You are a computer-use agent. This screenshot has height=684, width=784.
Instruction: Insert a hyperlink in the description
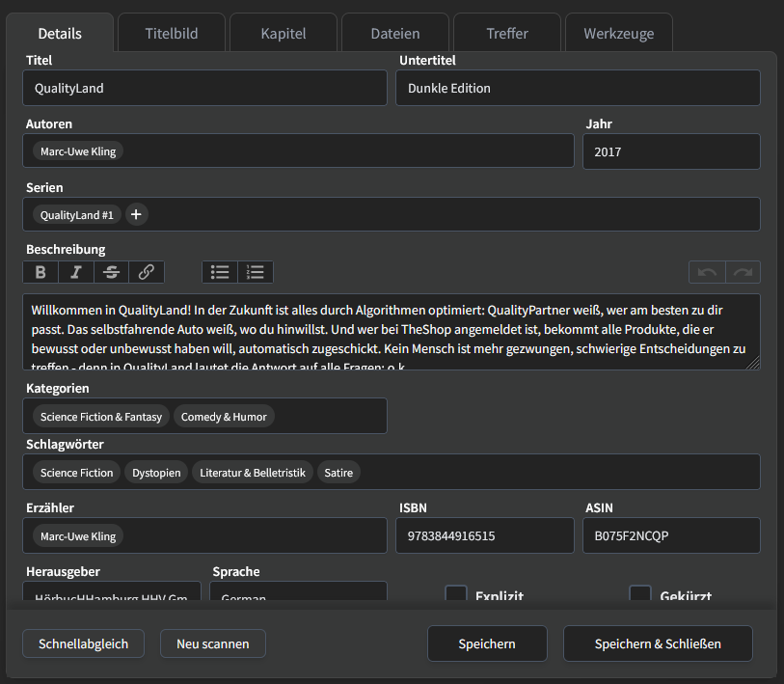(x=146, y=271)
